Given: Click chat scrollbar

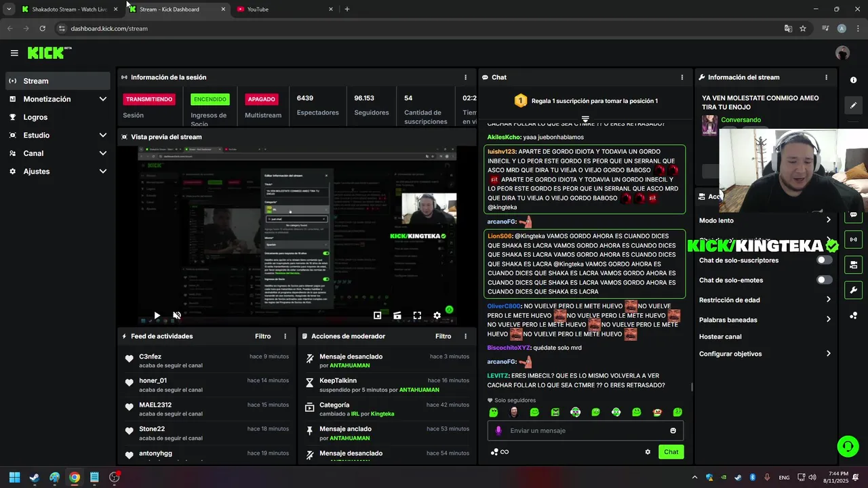Looking at the screenshot, I should [x=692, y=387].
